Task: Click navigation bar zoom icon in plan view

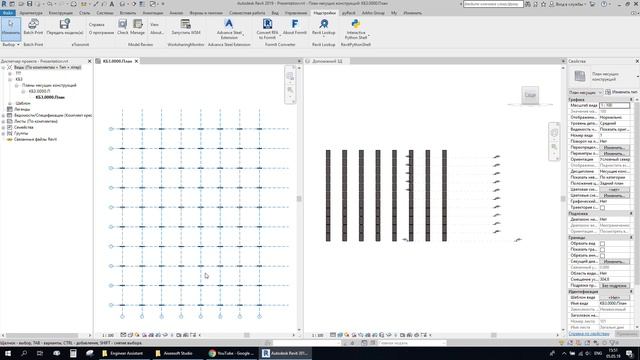Action: click(x=290, y=90)
